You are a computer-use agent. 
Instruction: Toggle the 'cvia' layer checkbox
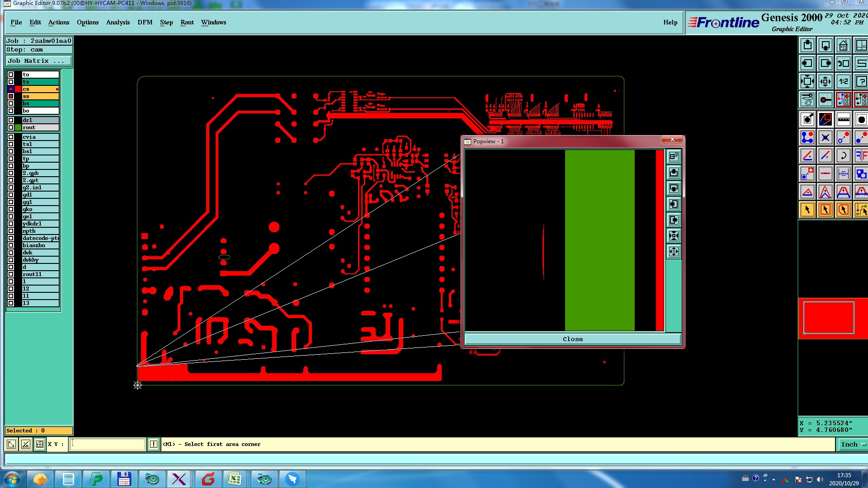click(11, 137)
